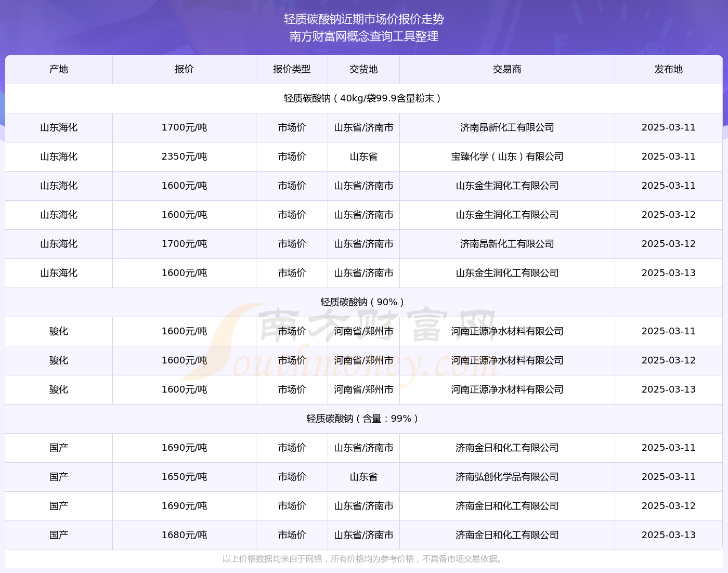Viewport: 728px width, 573px height.
Task: Click 1700元/吨 in the 2025-03-12 row
Action: pos(184,244)
